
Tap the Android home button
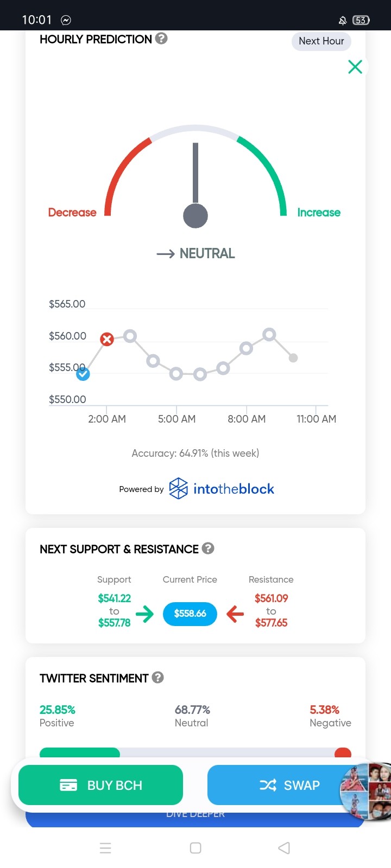[195, 848]
